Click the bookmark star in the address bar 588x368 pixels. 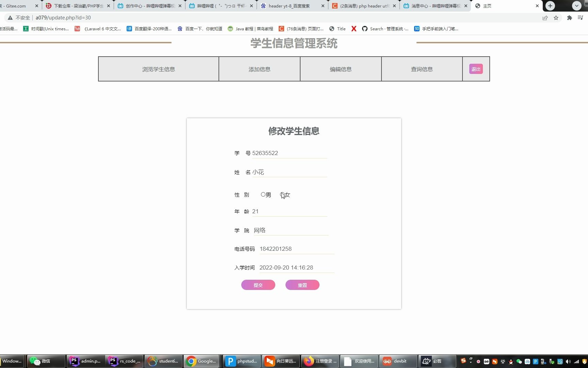[556, 18]
